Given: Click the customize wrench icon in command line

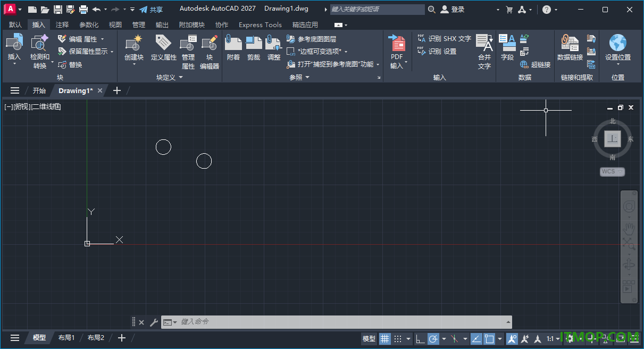Looking at the screenshot, I should click(154, 322).
